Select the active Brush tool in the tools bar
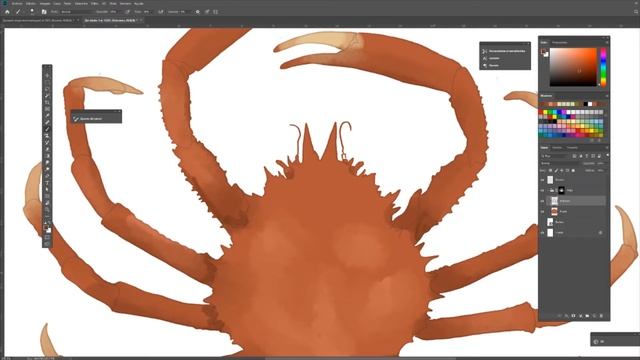 (47, 129)
